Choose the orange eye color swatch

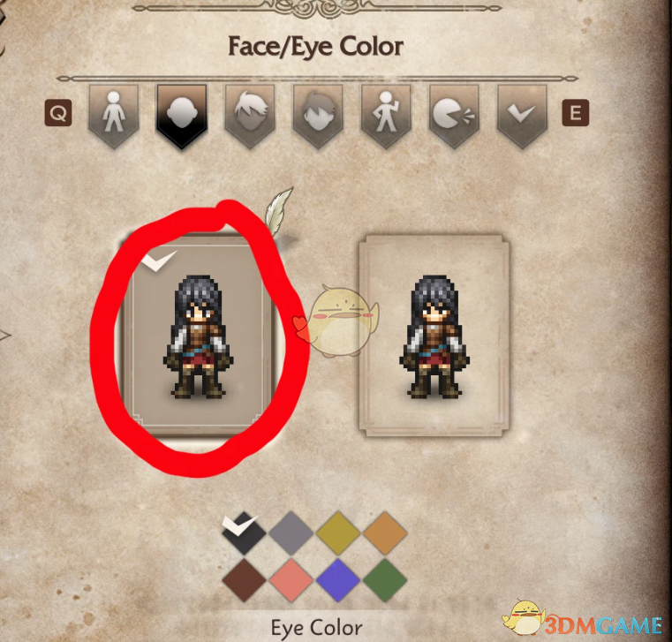click(x=385, y=532)
